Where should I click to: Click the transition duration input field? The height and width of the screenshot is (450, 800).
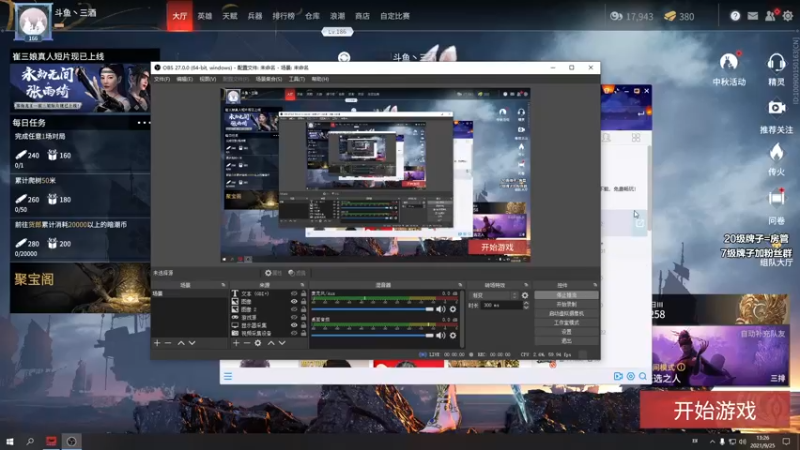(502, 305)
